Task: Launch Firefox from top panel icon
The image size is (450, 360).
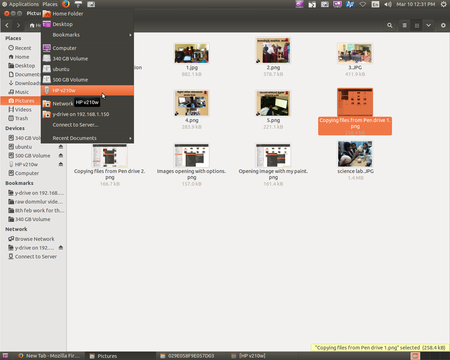Action: point(66,4)
